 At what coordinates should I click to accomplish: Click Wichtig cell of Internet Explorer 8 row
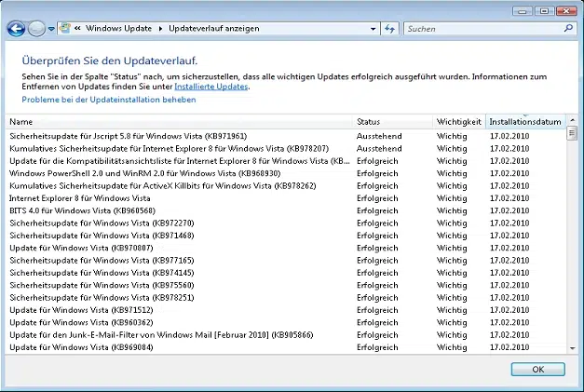coord(452,198)
